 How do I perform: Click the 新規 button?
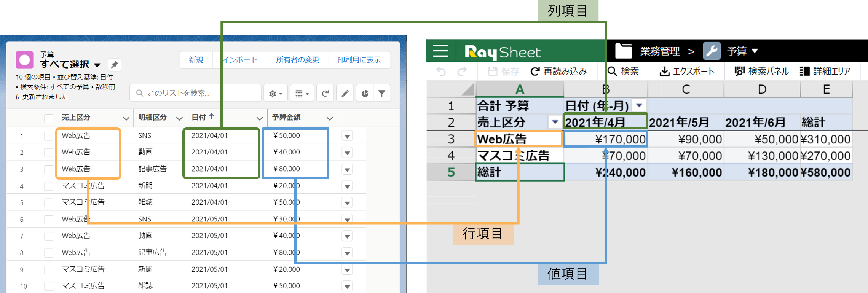pos(196,60)
